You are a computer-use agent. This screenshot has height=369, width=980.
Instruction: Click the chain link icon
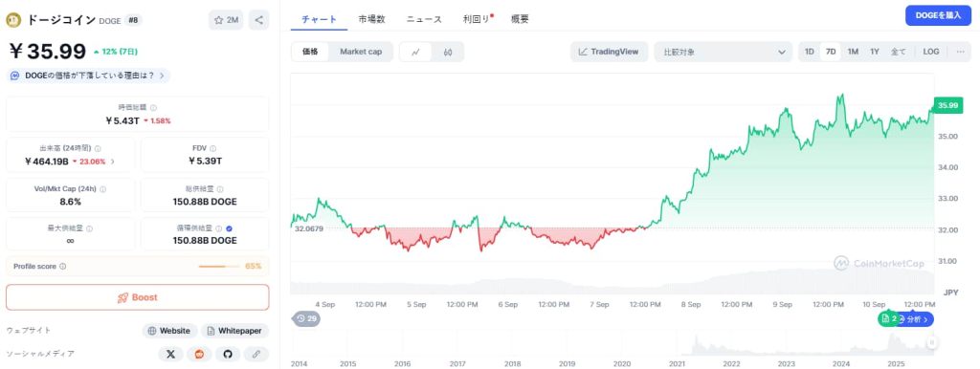coord(256,354)
